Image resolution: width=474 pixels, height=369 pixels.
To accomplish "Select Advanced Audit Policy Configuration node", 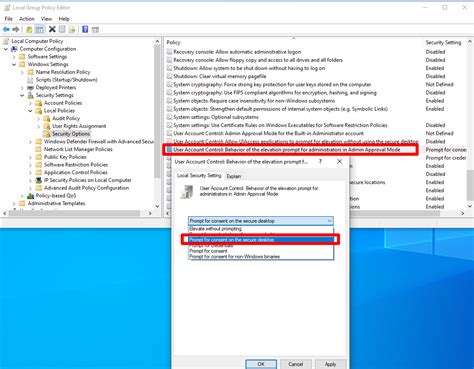I will (86, 188).
